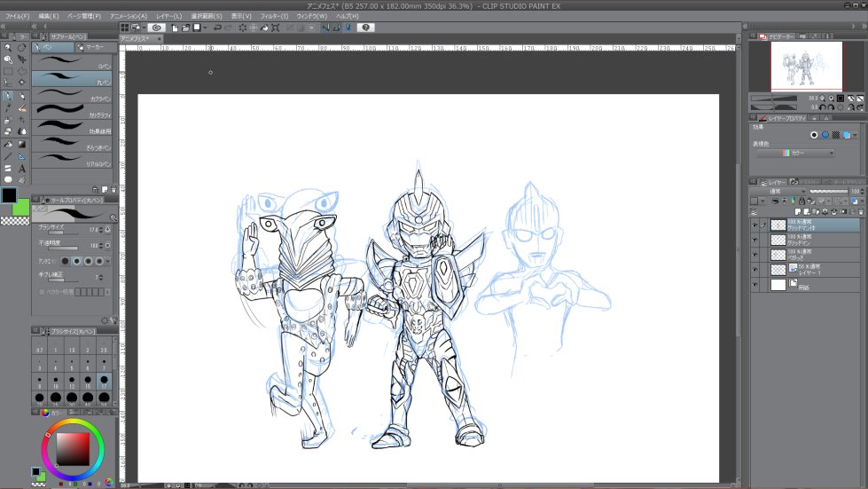
Task: Click Delete layer trash icon
Action: coord(861,212)
